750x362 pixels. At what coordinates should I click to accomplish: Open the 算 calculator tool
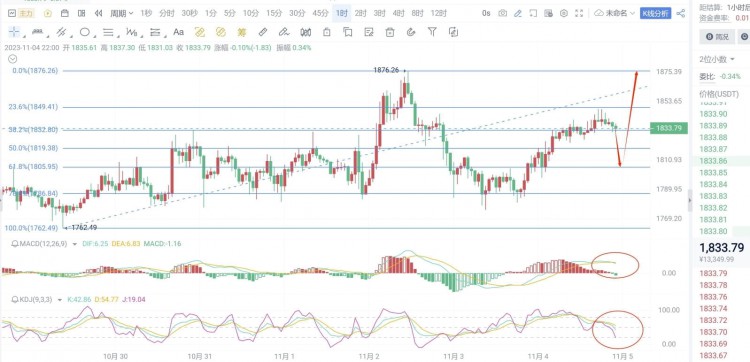(242, 32)
